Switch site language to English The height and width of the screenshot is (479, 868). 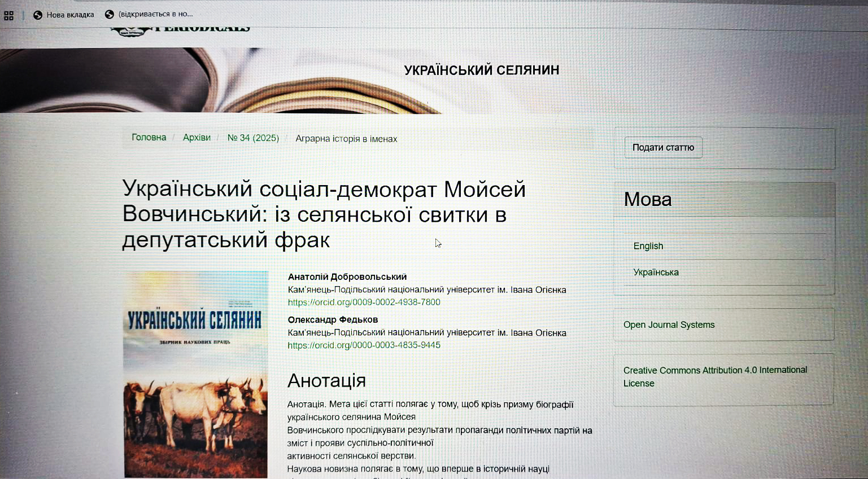click(x=648, y=246)
